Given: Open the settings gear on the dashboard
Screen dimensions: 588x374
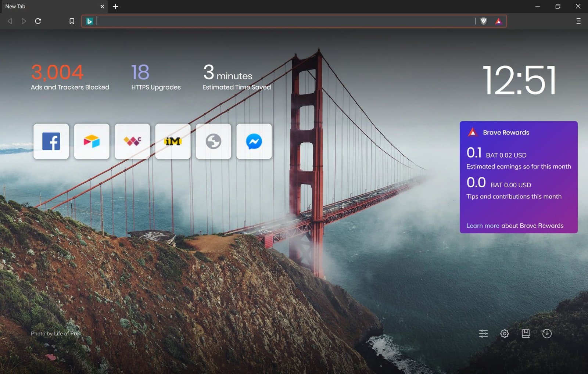Looking at the screenshot, I should [505, 334].
